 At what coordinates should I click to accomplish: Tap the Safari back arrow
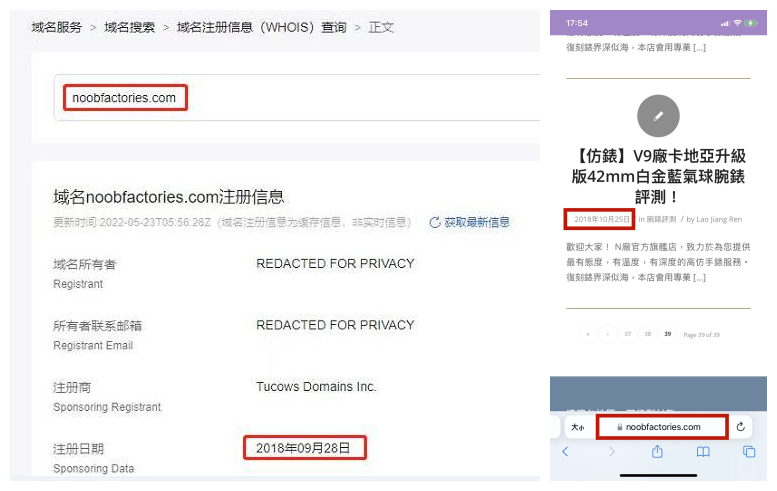point(565,452)
